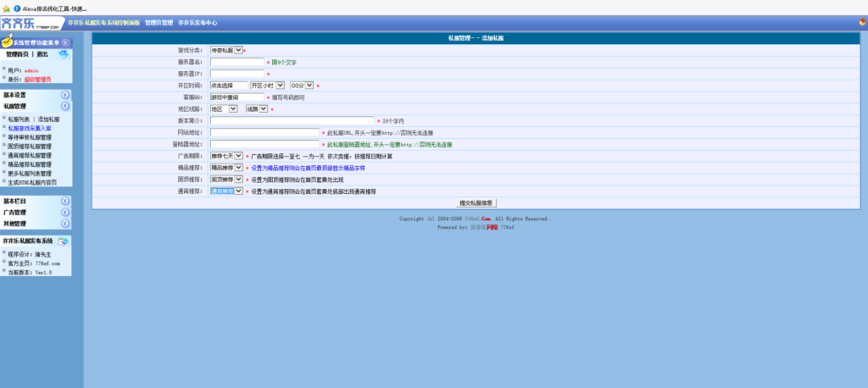The height and width of the screenshot is (388, 868).
Task: Open 等待审核私服管理 link
Action: (30, 137)
